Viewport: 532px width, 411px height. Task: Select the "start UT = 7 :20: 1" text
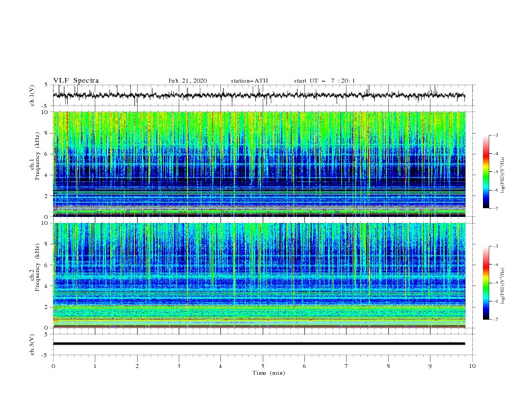[x=324, y=81]
